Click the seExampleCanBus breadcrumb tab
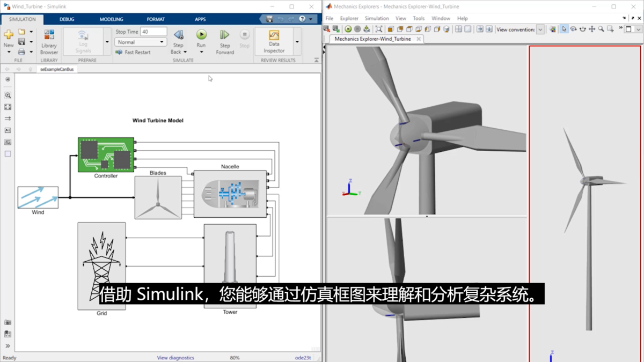This screenshot has width=644, height=362. click(57, 69)
